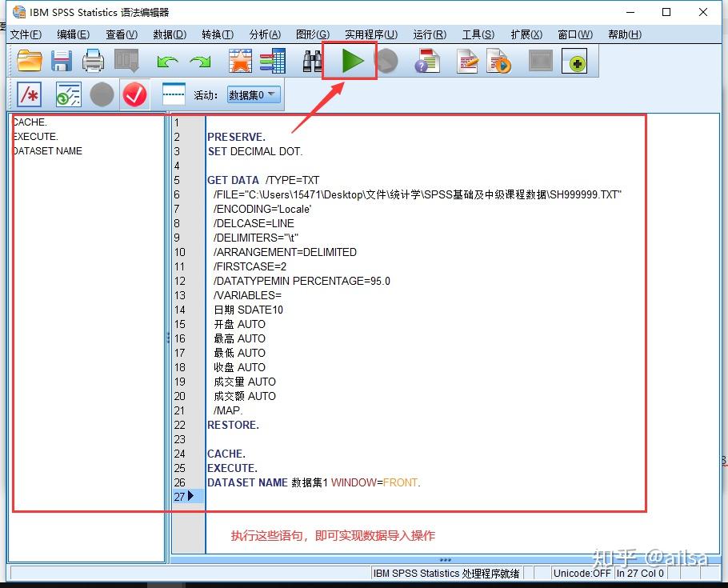Click the SET DECIMAL DOT. line
The height and width of the screenshot is (588, 728).
255,151
